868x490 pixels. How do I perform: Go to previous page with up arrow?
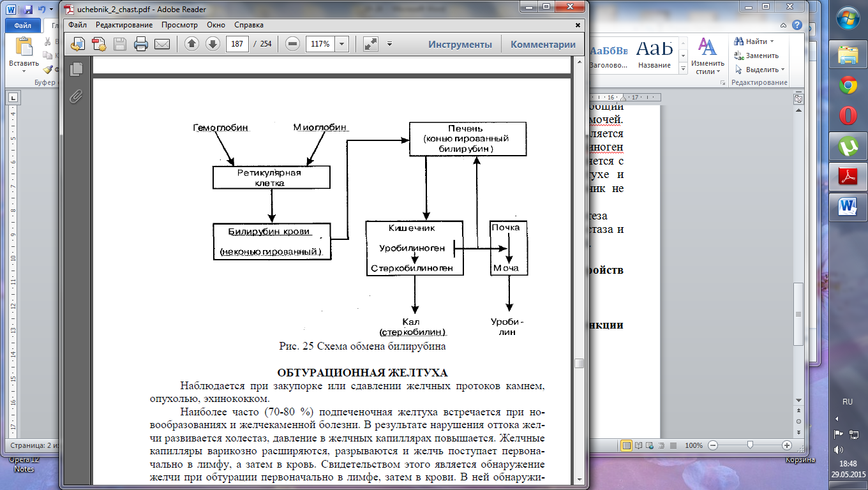click(x=192, y=44)
